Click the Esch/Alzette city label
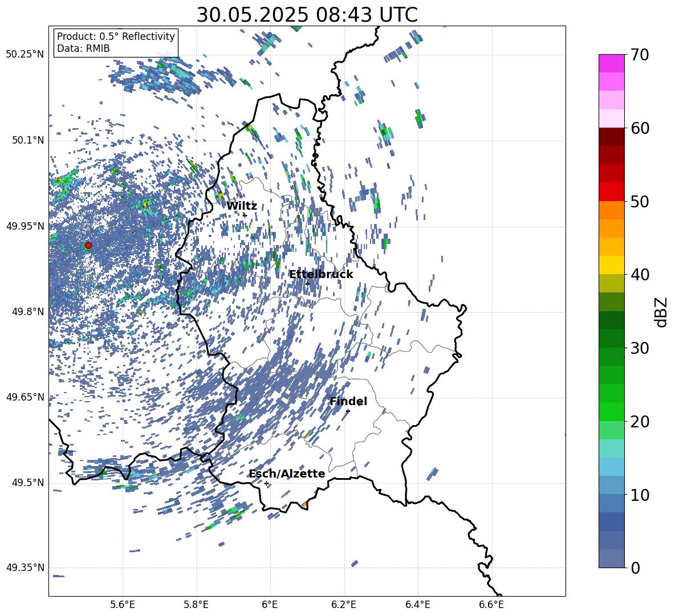 click(287, 474)
